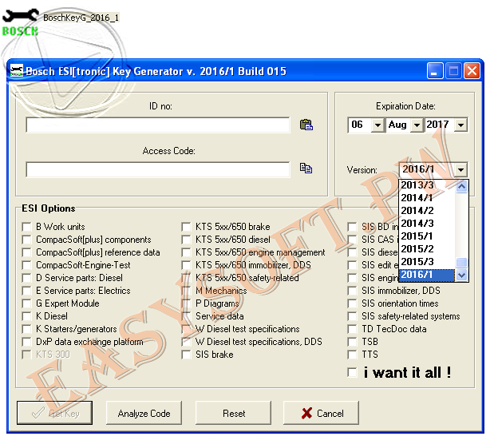The height and width of the screenshot is (448, 498).
Task: Choose 2014/3 in version list
Action: point(427,224)
